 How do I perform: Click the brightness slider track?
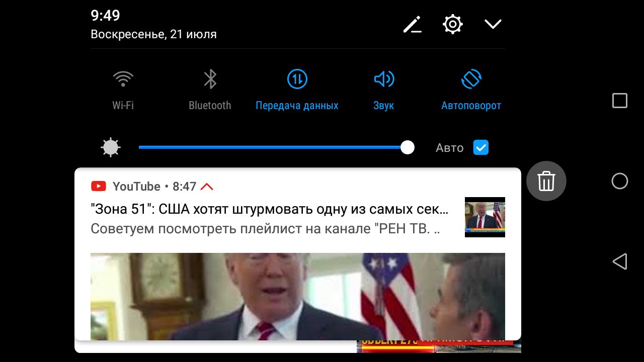click(276, 147)
